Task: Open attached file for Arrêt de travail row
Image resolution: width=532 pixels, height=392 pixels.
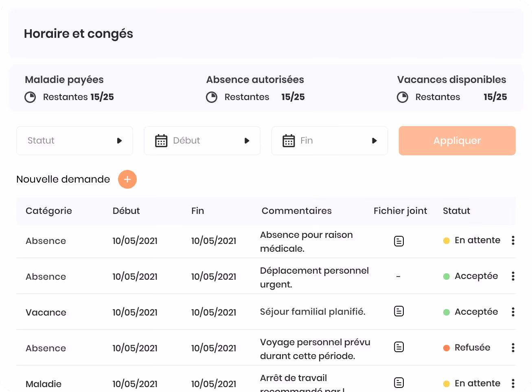Action: (x=399, y=383)
